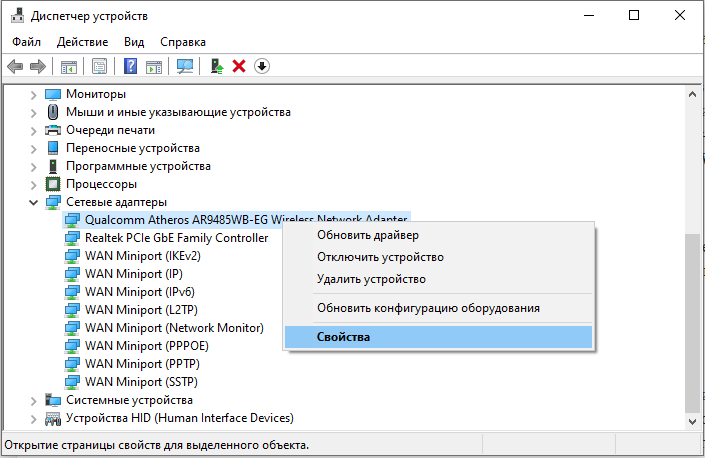The image size is (705, 458).
Task: Expand the Процессоры node
Action: pyautogui.click(x=33, y=185)
